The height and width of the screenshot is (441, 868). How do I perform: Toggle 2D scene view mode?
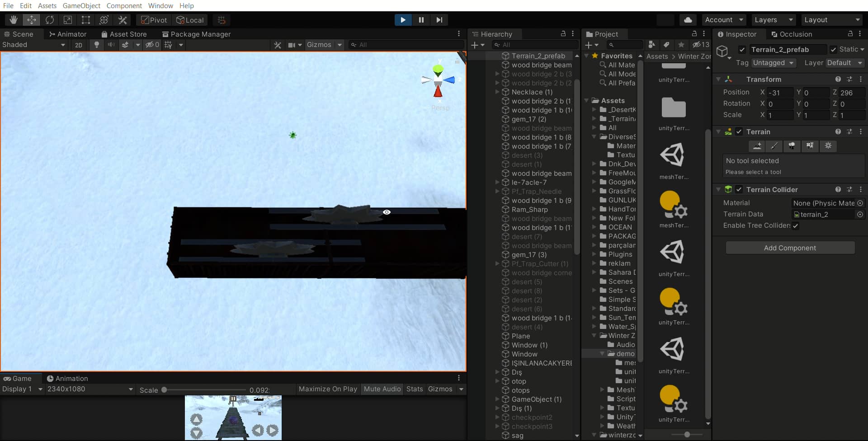(79, 45)
